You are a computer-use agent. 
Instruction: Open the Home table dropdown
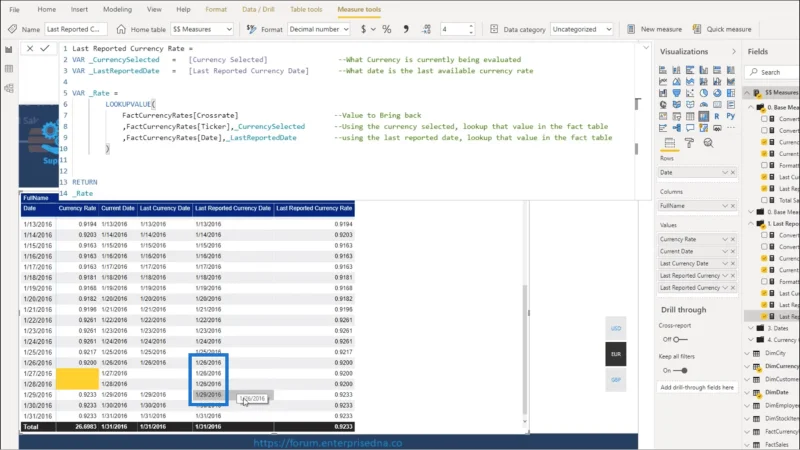point(202,30)
